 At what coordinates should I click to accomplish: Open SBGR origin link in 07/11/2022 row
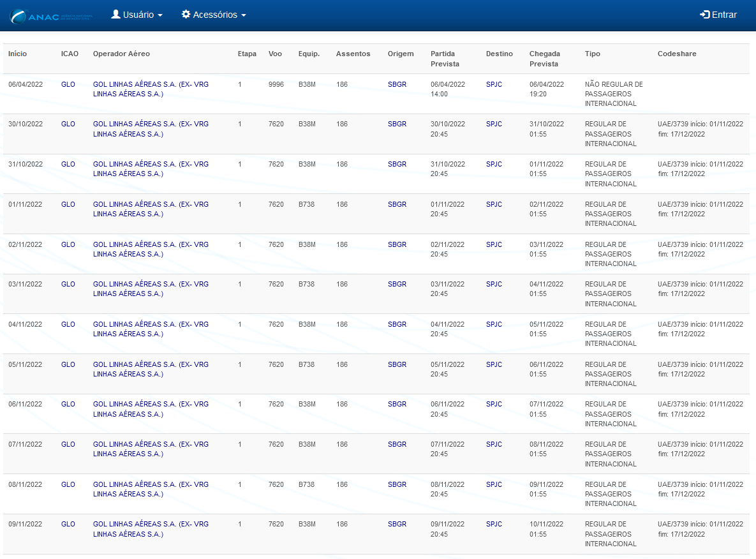[397, 445]
